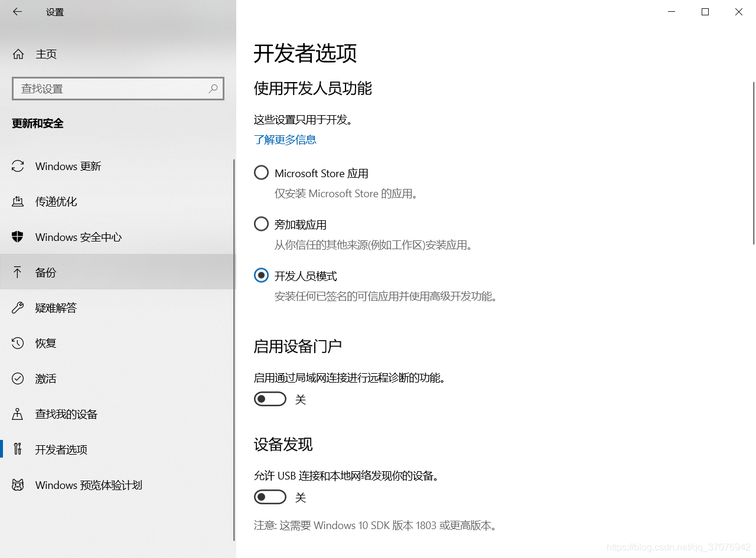
Task: Click the 恢复 history clock icon
Action: [18, 344]
